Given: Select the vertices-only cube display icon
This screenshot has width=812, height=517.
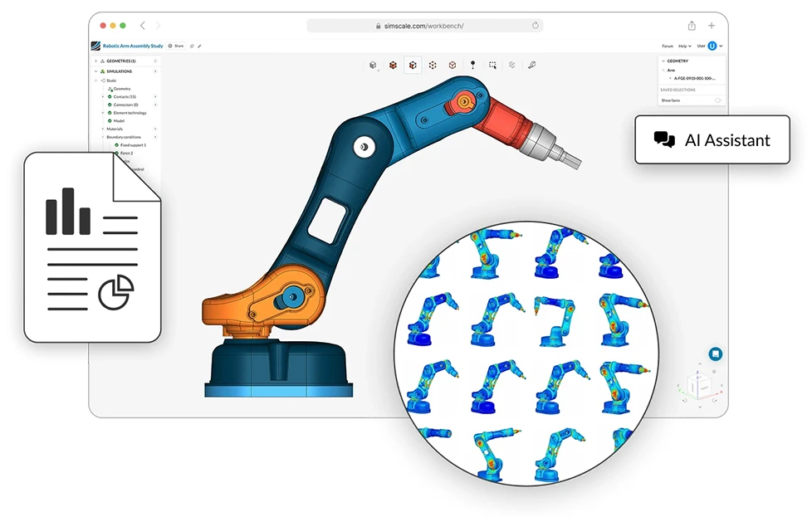Looking at the screenshot, I should 433,65.
